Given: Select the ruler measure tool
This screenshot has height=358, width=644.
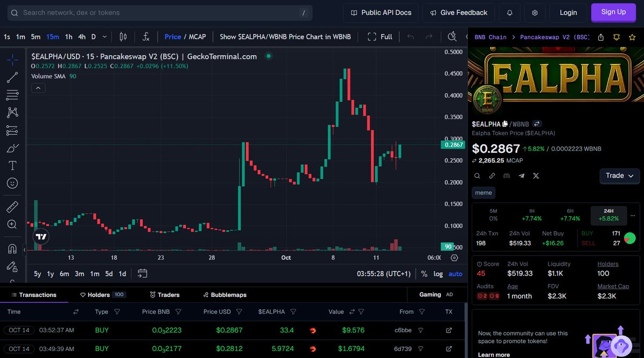Looking at the screenshot, I should [12, 207].
